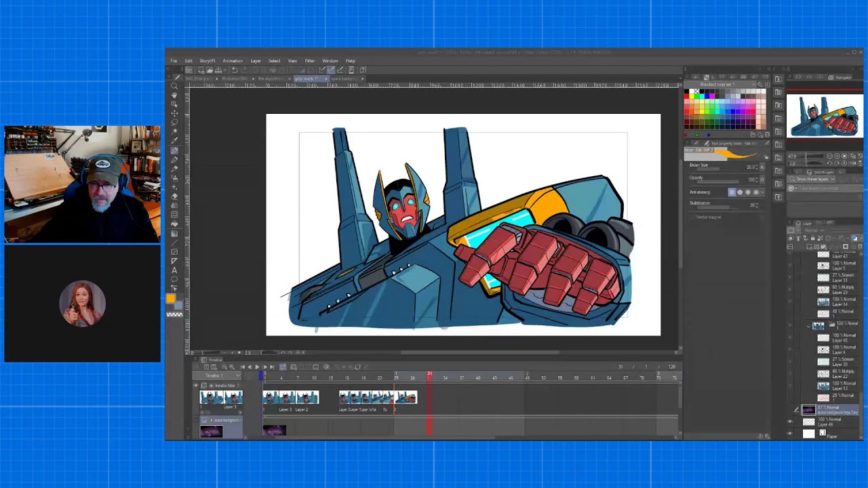Image resolution: width=868 pixels, height=488 pixels.
Task: Select the Text tool
Action: 174,270
